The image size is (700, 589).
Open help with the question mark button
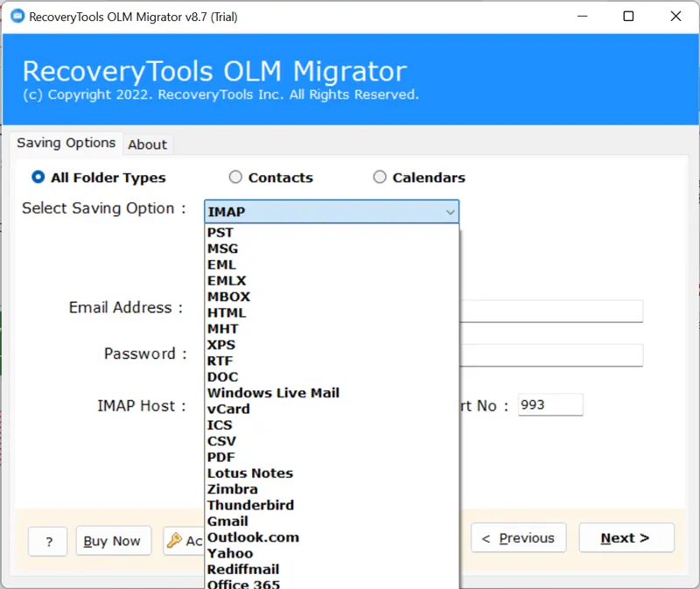pos(47,541)
